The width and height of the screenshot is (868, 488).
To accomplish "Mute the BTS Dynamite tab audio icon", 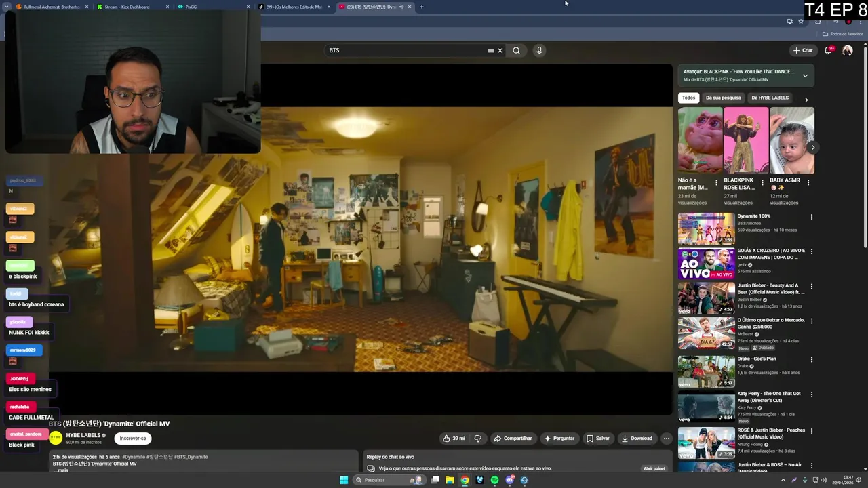I will [x=401, y=7].
